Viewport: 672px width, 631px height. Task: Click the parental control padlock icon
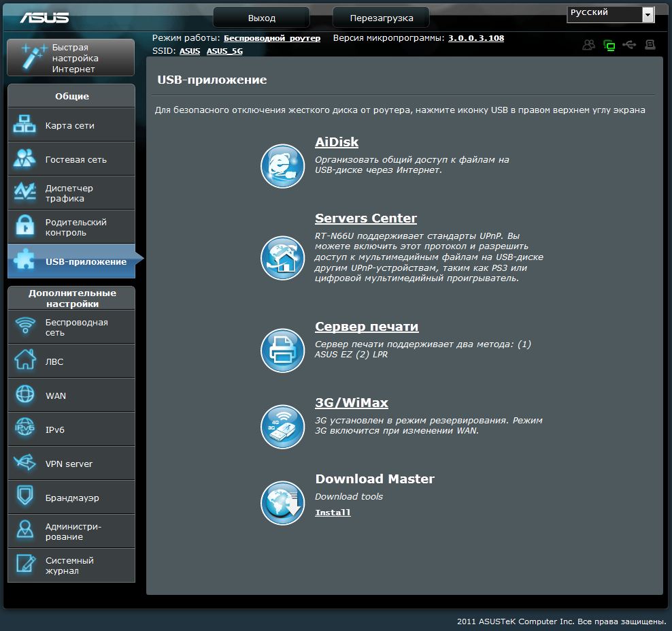(25, 225)
